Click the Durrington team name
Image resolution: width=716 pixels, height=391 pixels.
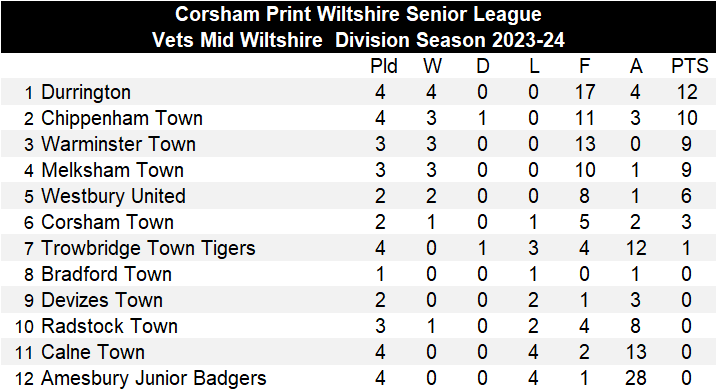[86, 92]
